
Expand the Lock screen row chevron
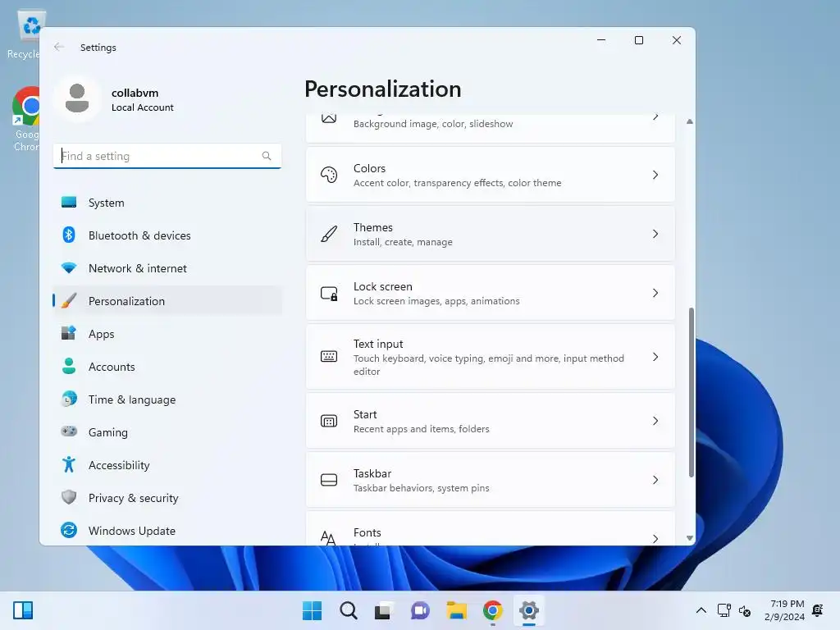655,293
